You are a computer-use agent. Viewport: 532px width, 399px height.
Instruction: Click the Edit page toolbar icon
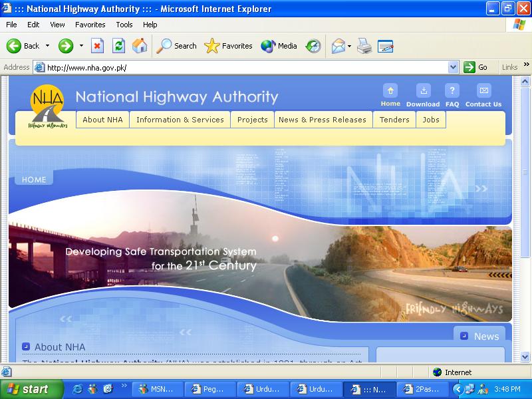(x=385, y=46)
